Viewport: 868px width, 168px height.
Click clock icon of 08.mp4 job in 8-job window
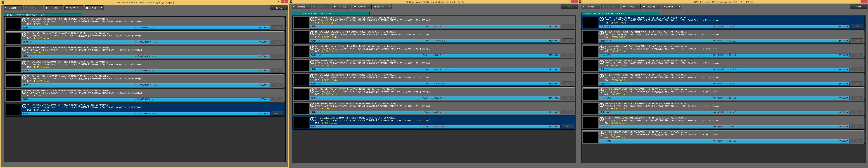[312, 119]
